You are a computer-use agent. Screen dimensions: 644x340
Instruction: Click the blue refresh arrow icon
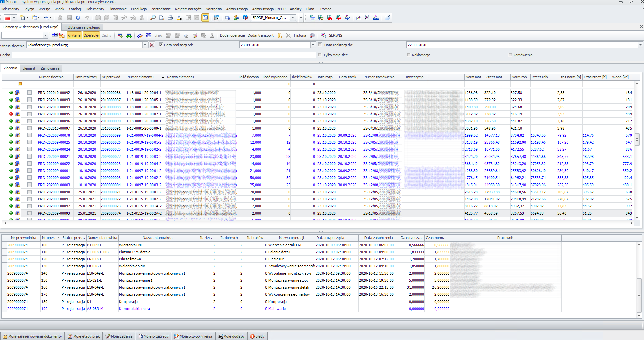point(78,18)
